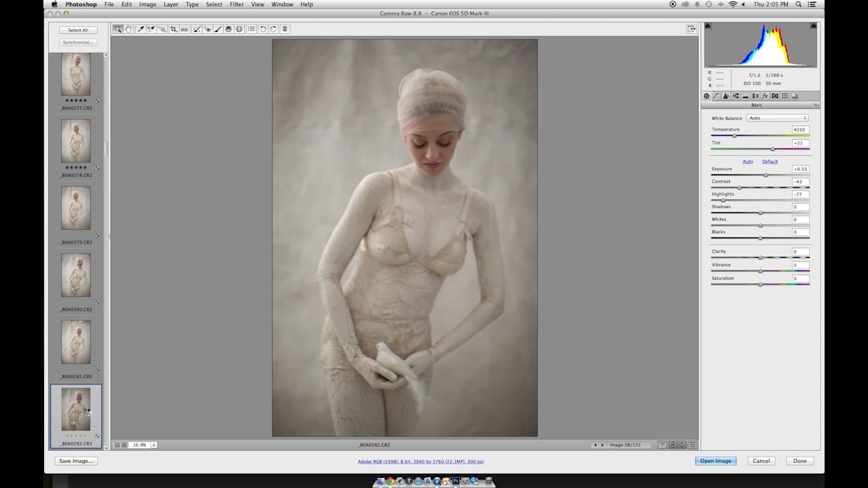Select the Hand tool

pyautogui.click(x=128, y=29)
